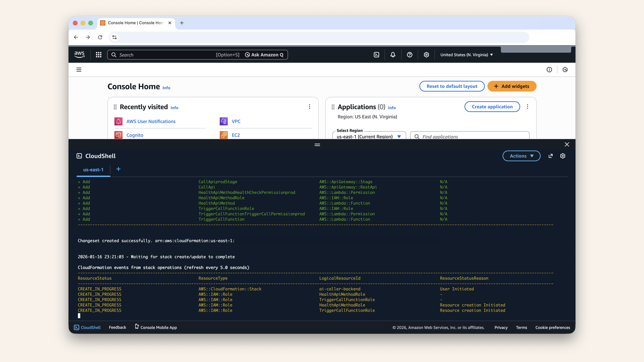The width and height of the screenshot is (644, 362).
Task: Open CloudShell preferences gear
Action: tap(563, 156)
